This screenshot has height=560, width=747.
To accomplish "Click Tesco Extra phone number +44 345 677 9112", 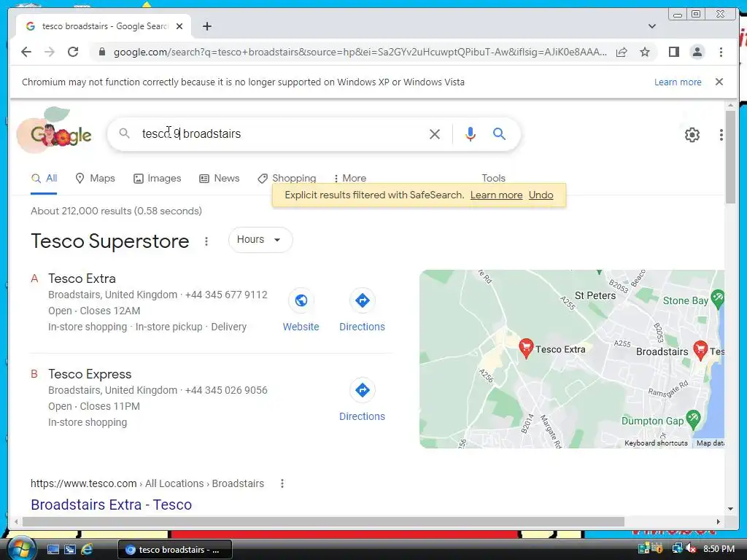I will coord(226,295).
